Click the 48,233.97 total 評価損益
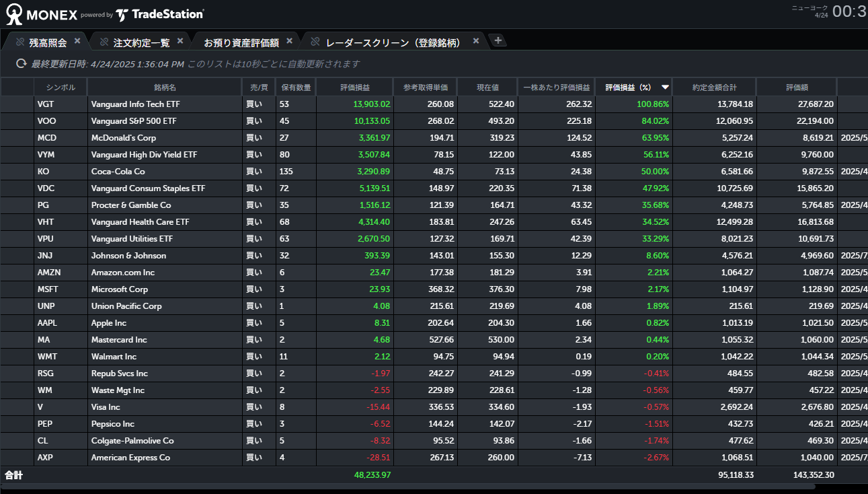868x494 pixels. tap(372, 474)
